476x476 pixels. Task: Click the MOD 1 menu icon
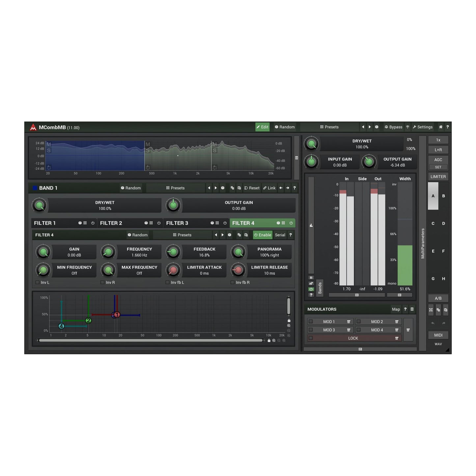coord(349,322)
